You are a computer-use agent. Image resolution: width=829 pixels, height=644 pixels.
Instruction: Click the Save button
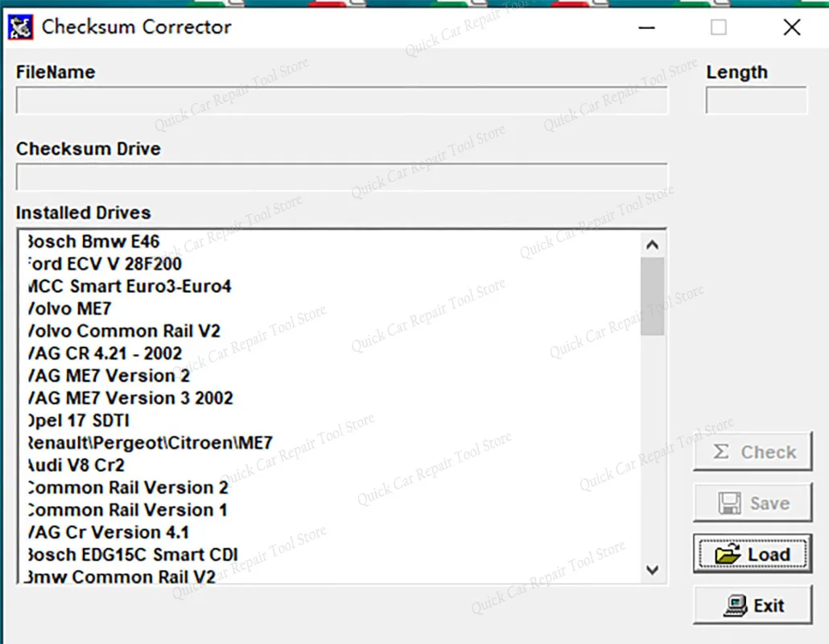tap(753, 503)
